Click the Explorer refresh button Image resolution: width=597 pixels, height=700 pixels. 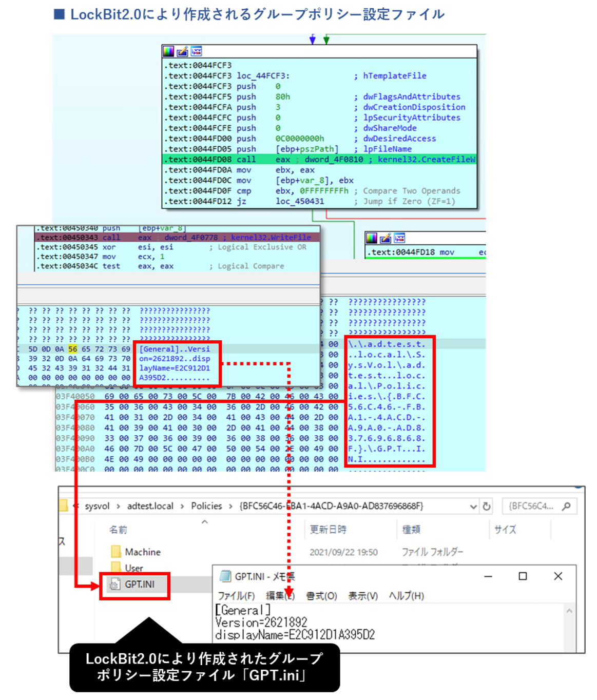click(487, 507)
